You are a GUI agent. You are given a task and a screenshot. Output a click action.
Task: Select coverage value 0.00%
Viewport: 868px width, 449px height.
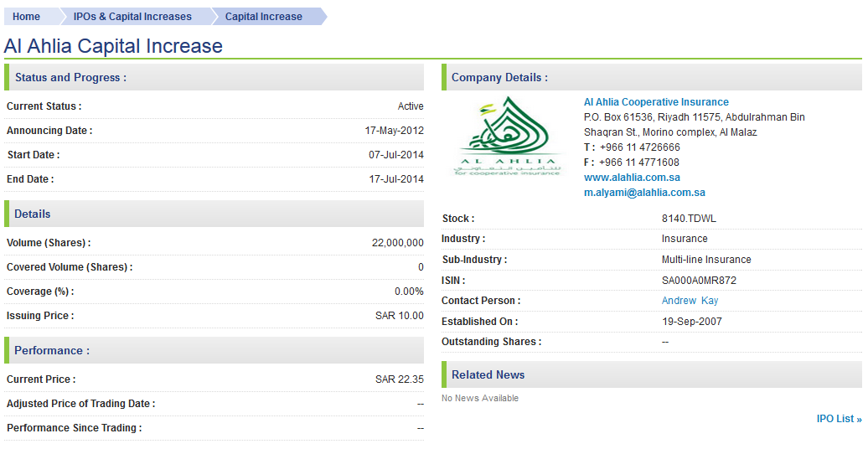(409, 292)
